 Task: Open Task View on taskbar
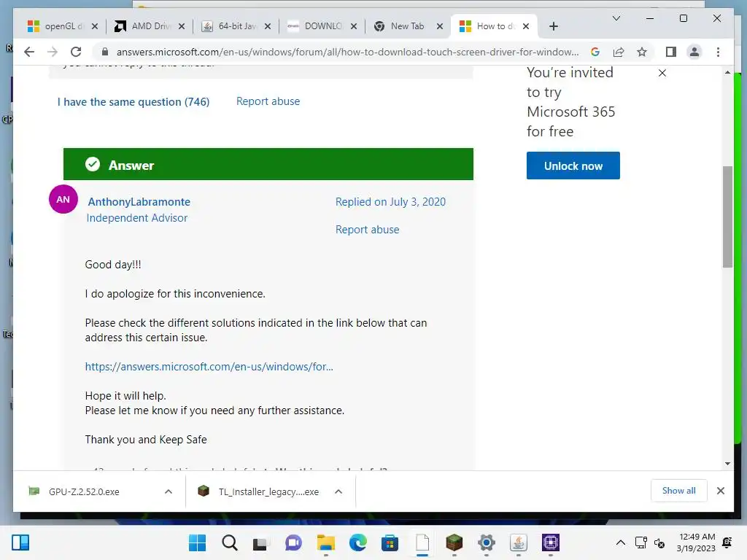[260, 542]
